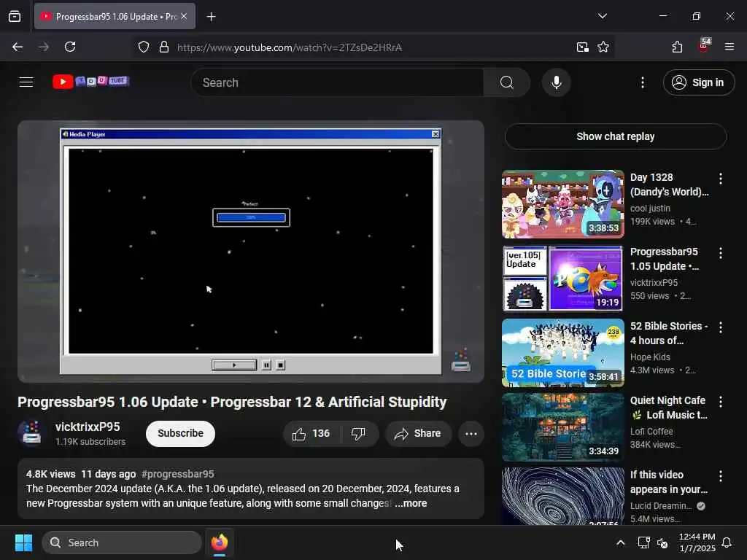Open the vicktrixxP95 channel avatar
The height and width of the screenshot is (560, 747).
coord(32,433)
